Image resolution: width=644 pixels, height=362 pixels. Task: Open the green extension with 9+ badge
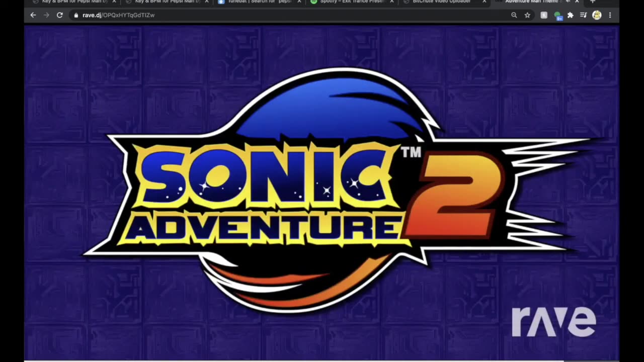[557, 16]
